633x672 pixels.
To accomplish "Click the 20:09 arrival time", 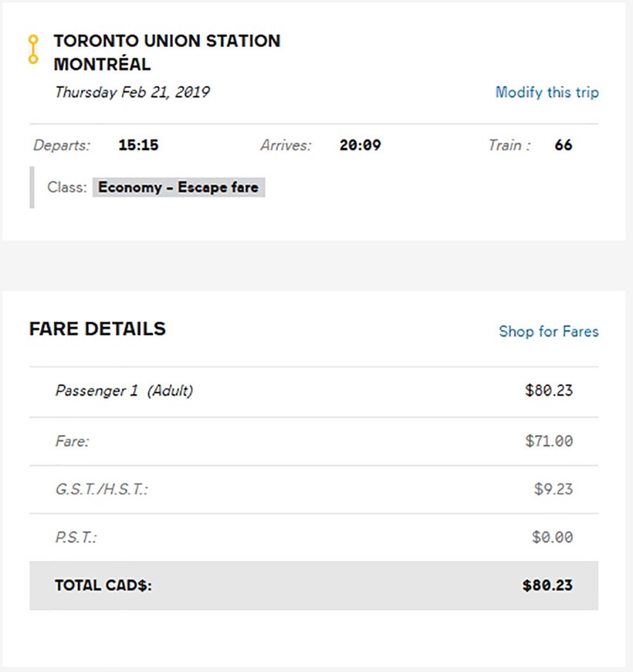I will tap(360, 145).
